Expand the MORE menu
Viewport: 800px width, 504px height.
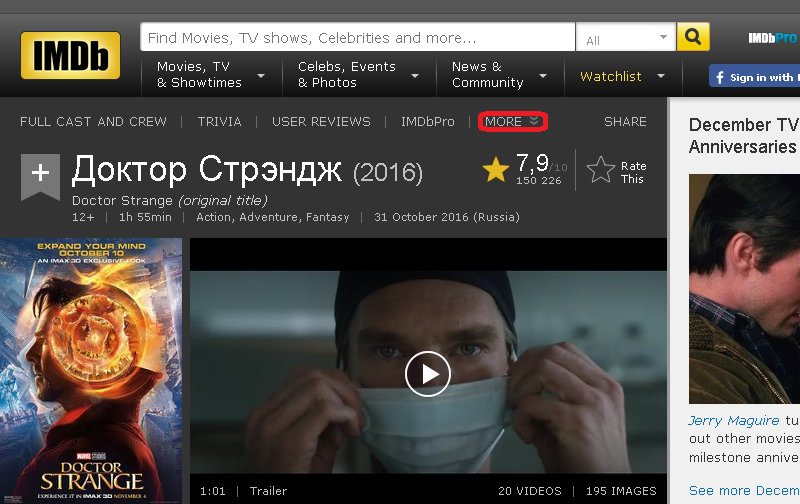point(512,121)
